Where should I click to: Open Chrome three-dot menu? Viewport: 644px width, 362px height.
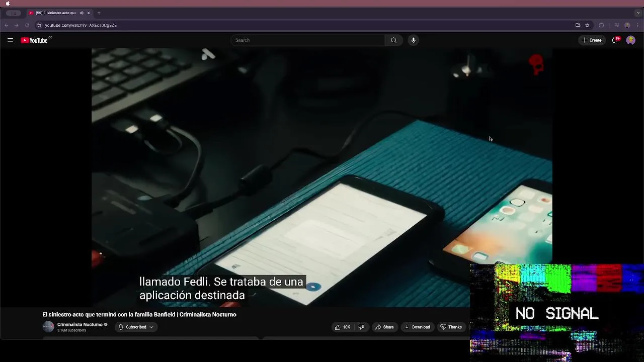point(637,25)
